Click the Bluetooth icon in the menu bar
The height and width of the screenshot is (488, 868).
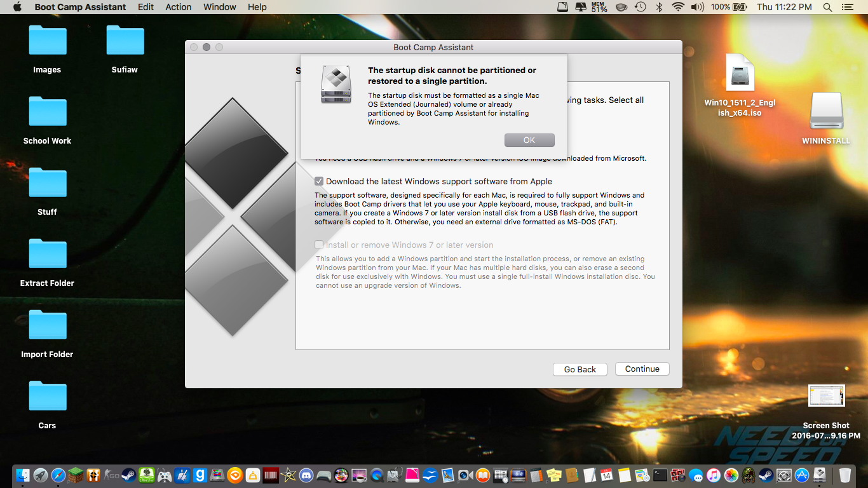click(x=659, y=7)
